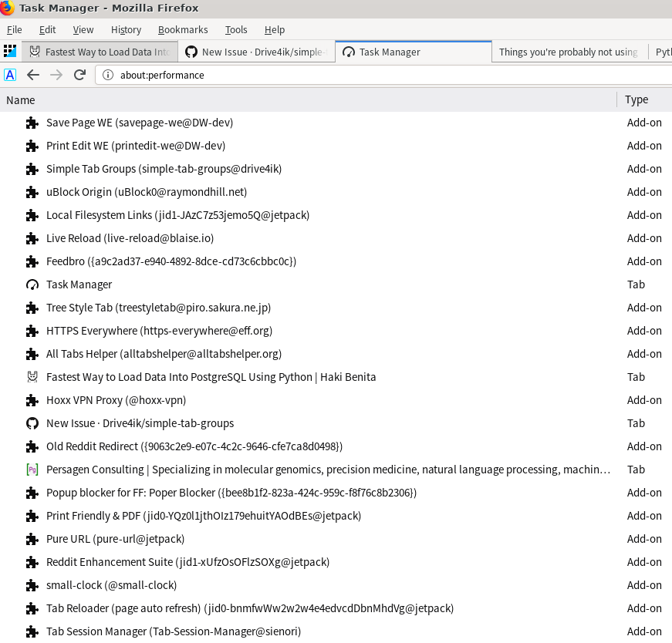
Task: Select Tree Style Tab row name
Action: pyautogui.click(x=159, y=308)
